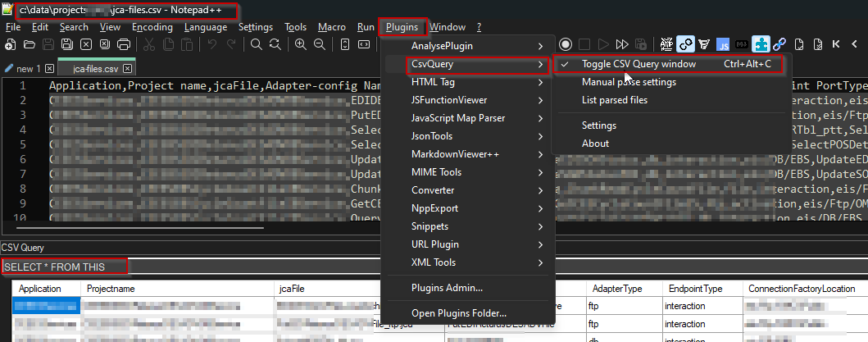Viewport: 868px width, 342px height.
Task: Expand the MarkdownViewer++ submenu
Action: coord(469,154)
